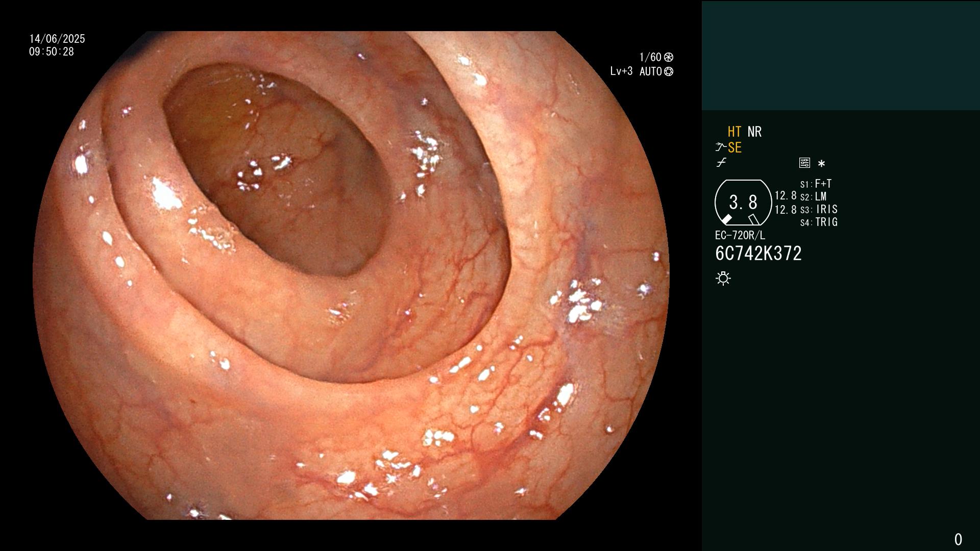The image size is (980, 551).
Task: Click the time 09:50:28
Action: click(x=52, y=52)
